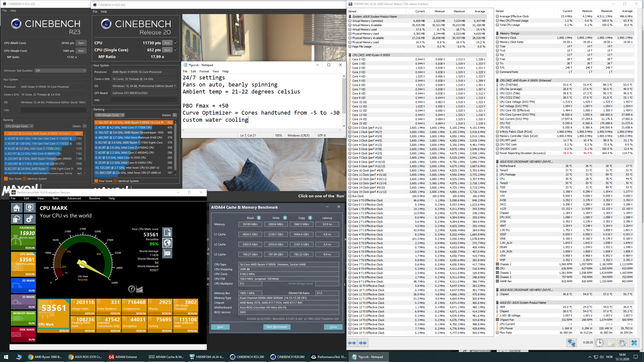Open PerformanceTest Tests menu
644x362 pixels.
[x=55, y=198]
